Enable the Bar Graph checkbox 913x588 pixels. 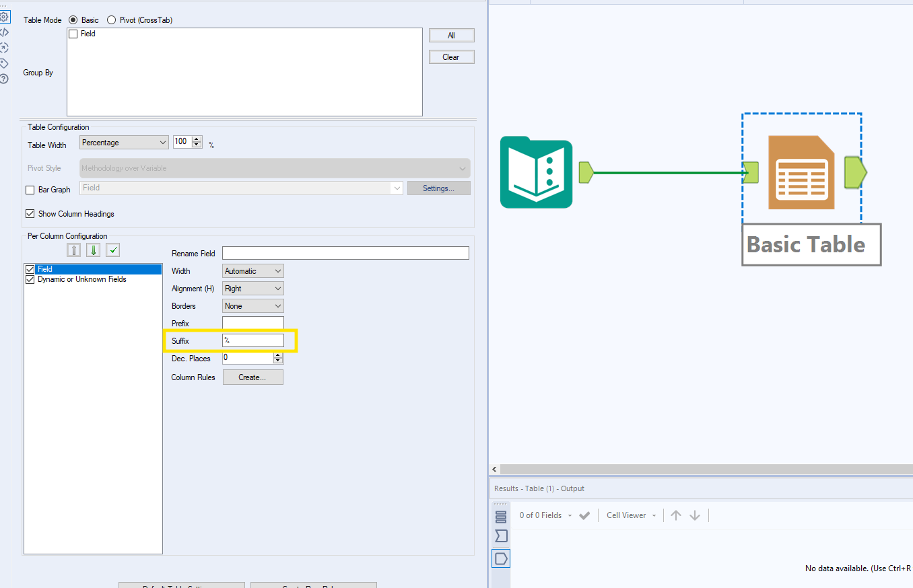[x=30, y=190]
